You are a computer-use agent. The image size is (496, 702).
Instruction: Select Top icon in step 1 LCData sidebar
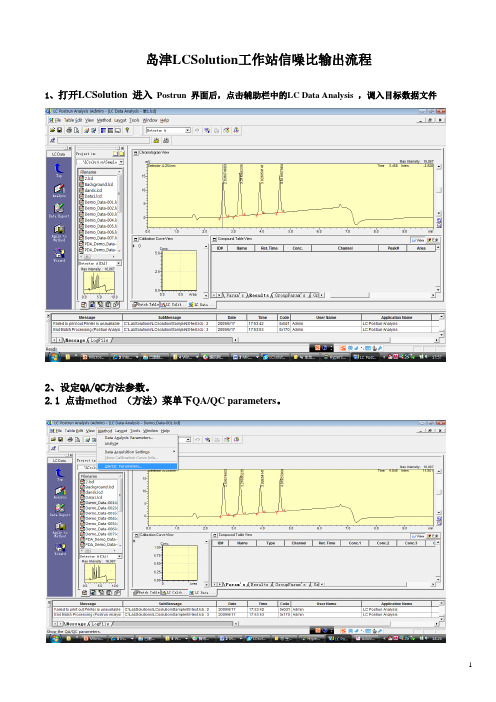click(59, 169)
